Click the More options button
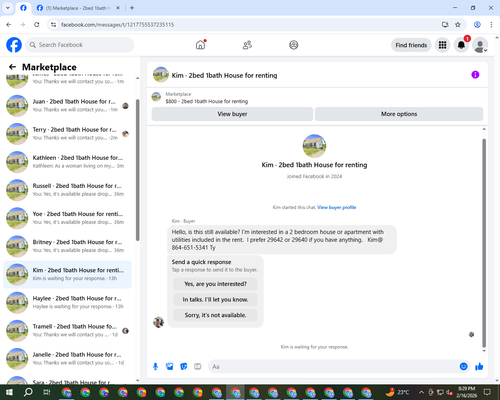 (399, 114)
